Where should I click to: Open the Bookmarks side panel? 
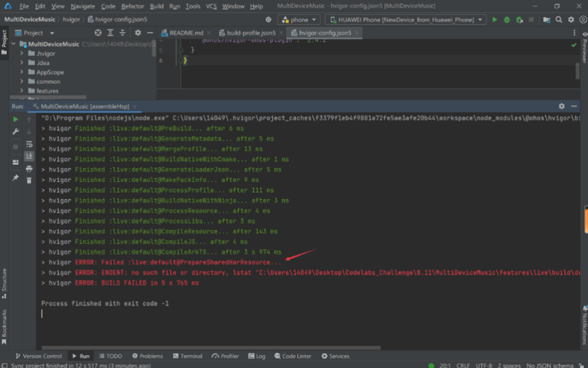point(4,327)
